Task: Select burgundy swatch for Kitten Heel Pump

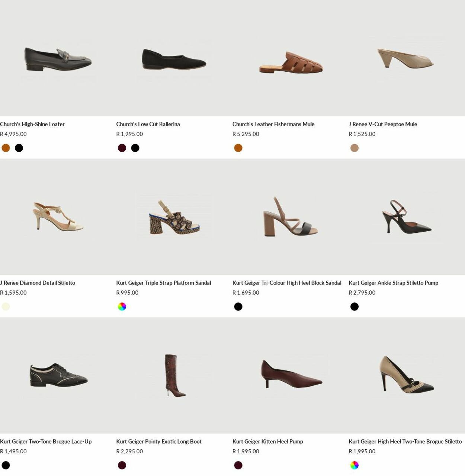Action: pos(238,465)
